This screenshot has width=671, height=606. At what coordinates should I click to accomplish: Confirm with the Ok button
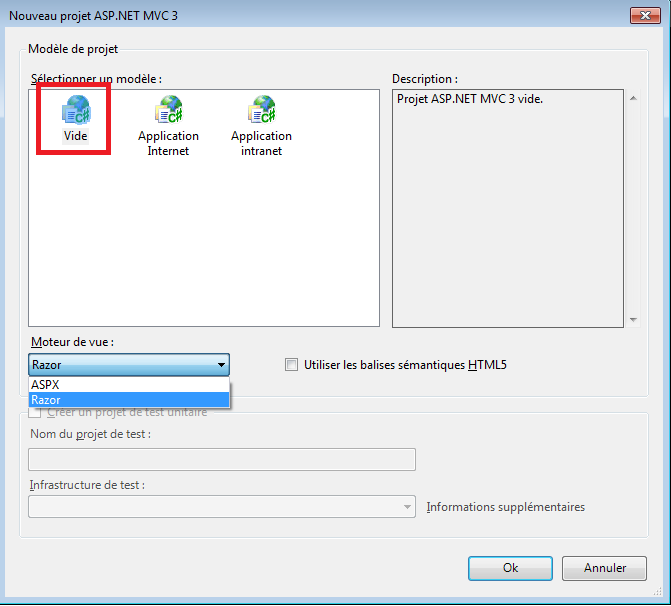[510, 568]
